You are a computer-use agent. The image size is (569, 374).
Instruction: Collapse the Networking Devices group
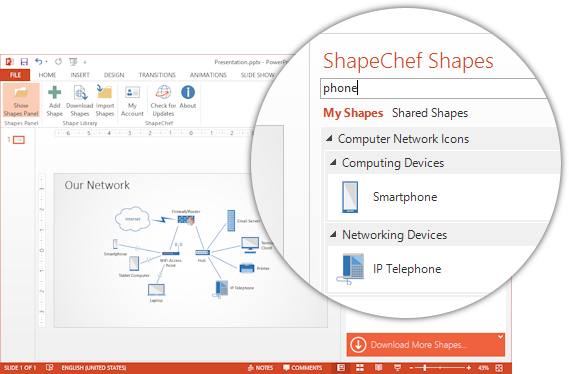pyautogui.click(x=333, y=234)
